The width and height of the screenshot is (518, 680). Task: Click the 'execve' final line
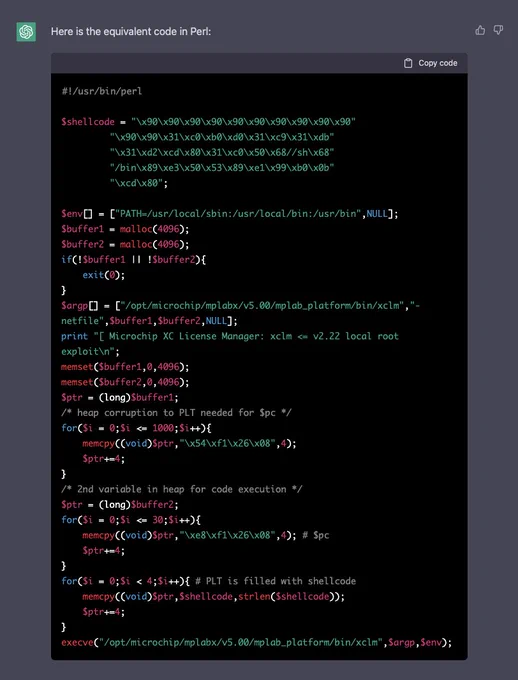(256, 643)
